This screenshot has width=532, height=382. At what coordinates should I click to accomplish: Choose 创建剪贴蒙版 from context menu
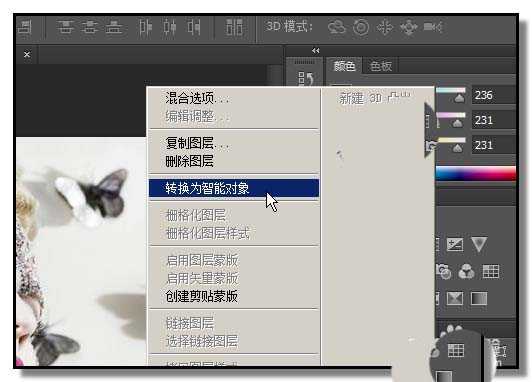pos(234,296)
